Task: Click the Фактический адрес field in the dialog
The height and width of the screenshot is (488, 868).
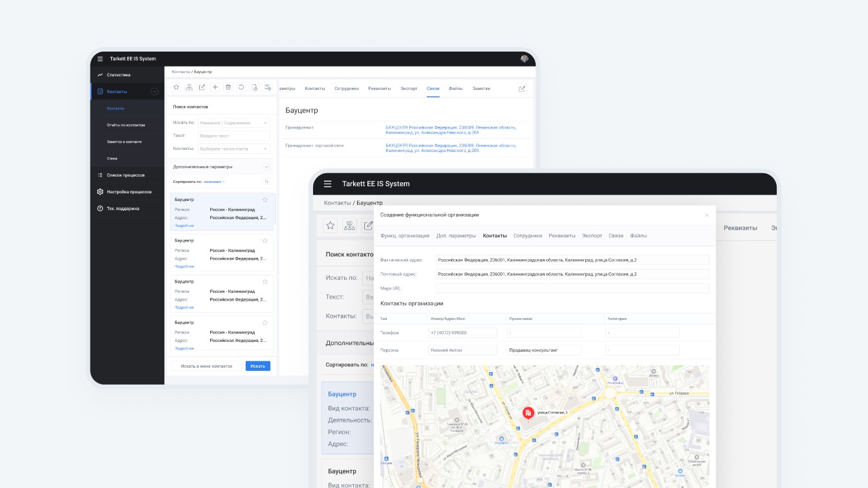Action: tap(572, 260)
